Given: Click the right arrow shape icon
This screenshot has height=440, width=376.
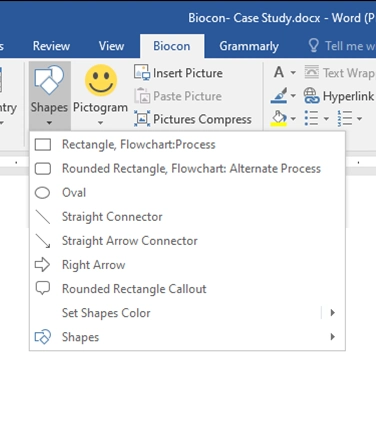Looking at the screenshot, I should [42, 265].
